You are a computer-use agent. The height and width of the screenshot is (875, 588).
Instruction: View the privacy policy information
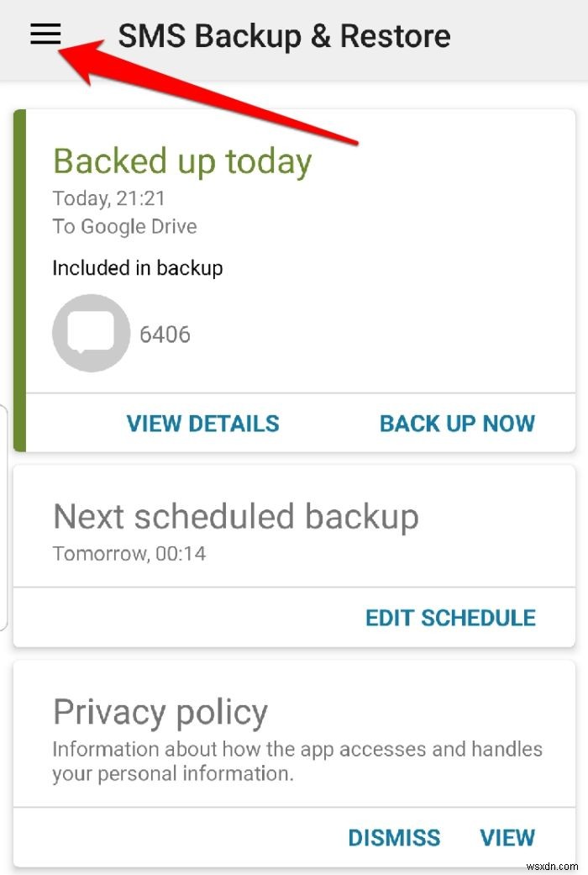(x=507, y=837)
